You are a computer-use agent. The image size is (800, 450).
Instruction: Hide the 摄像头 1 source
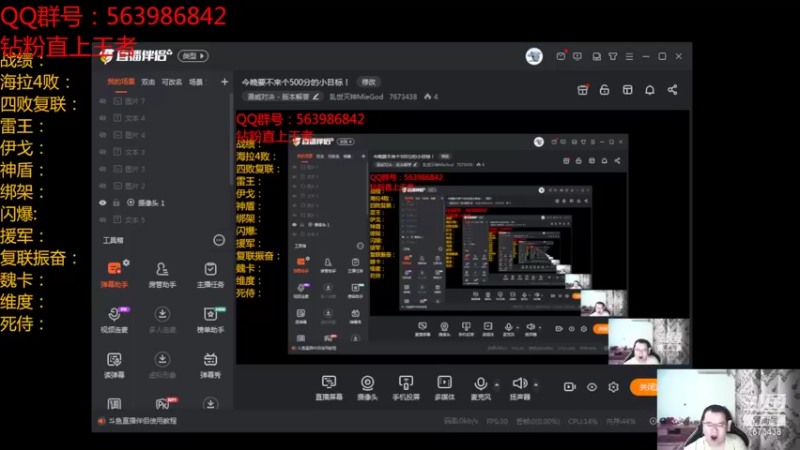(x=103, y=203)
